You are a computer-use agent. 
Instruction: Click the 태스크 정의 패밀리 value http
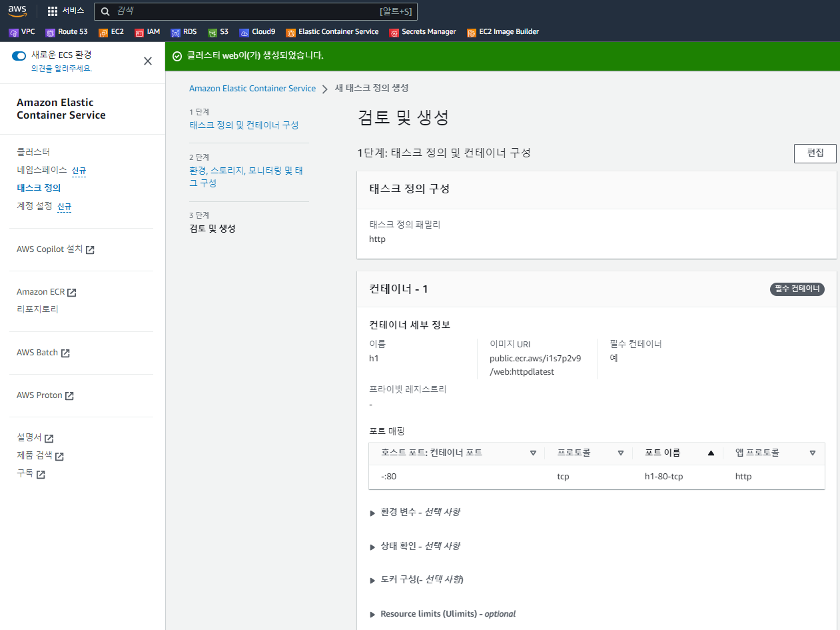pos(377,239)
